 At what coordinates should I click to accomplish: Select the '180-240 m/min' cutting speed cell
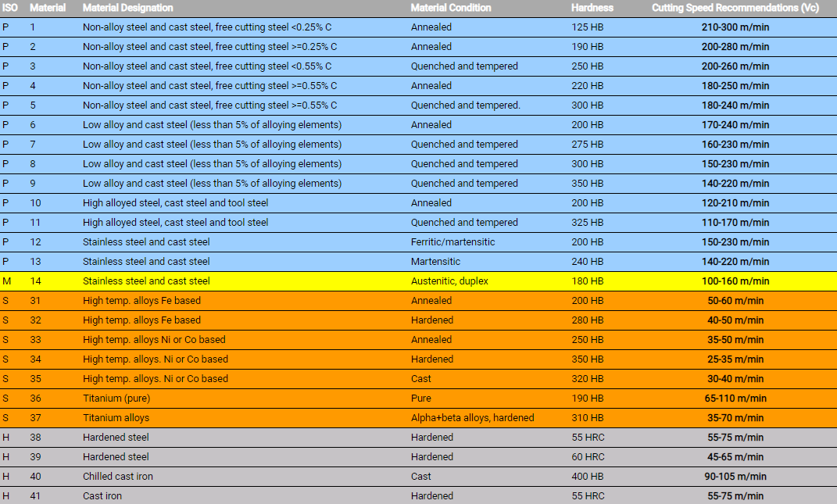point(735,105)
